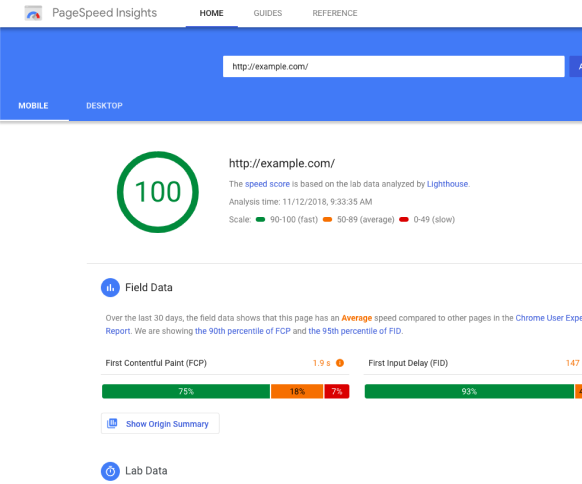Click the URL input field

point(393,67)
